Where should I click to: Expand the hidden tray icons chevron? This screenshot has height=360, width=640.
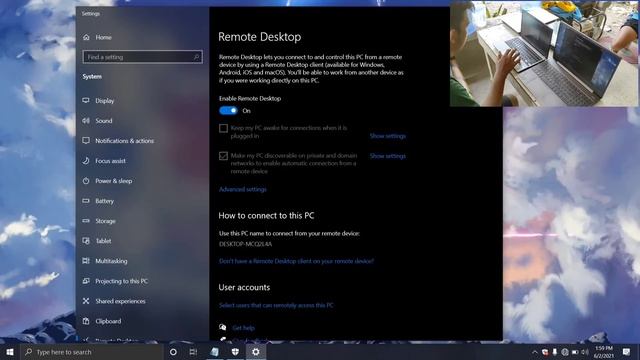point(535,352)
